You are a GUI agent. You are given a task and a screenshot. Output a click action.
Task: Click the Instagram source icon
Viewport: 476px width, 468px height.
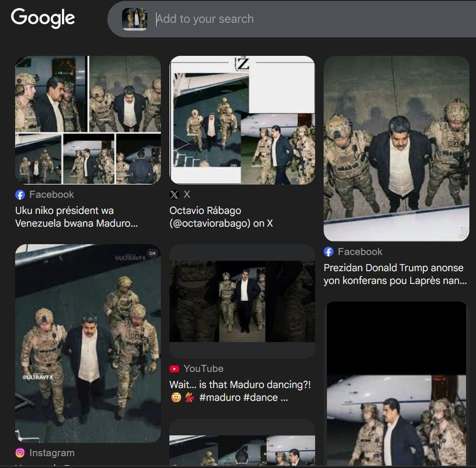tap(20, 453)
